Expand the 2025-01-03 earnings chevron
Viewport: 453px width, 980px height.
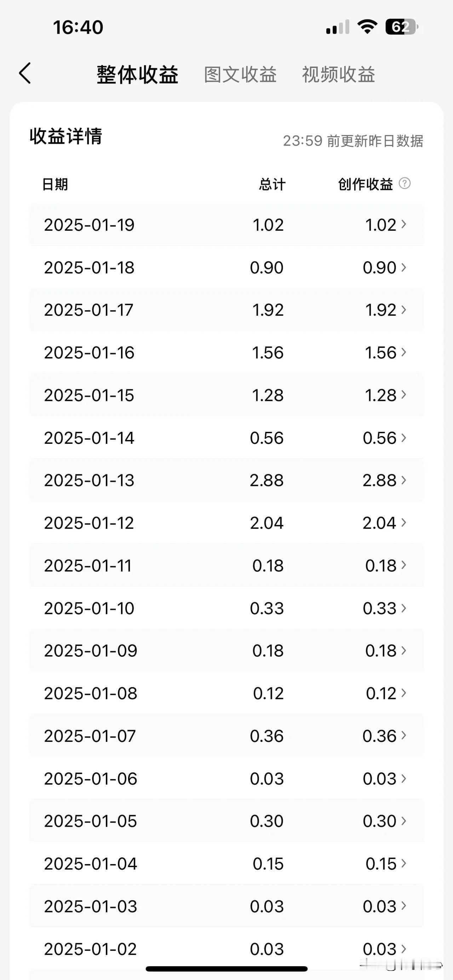(403, 906)
